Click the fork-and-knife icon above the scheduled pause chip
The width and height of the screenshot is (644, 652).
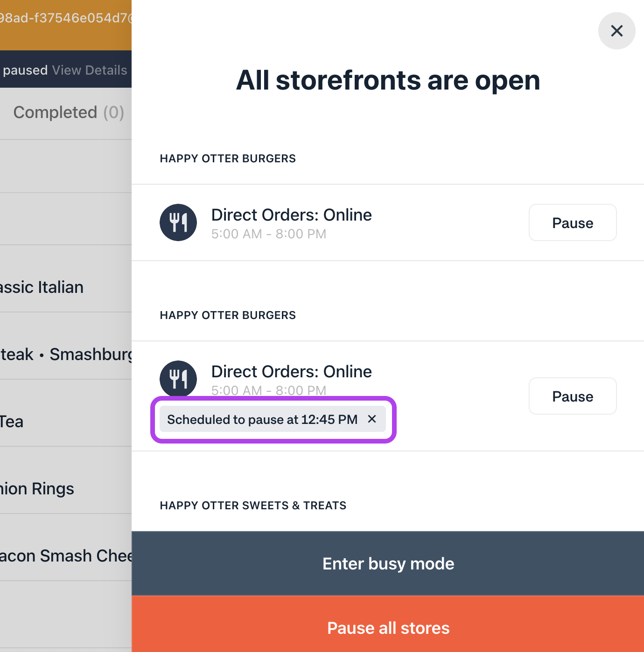click(178, 378)
